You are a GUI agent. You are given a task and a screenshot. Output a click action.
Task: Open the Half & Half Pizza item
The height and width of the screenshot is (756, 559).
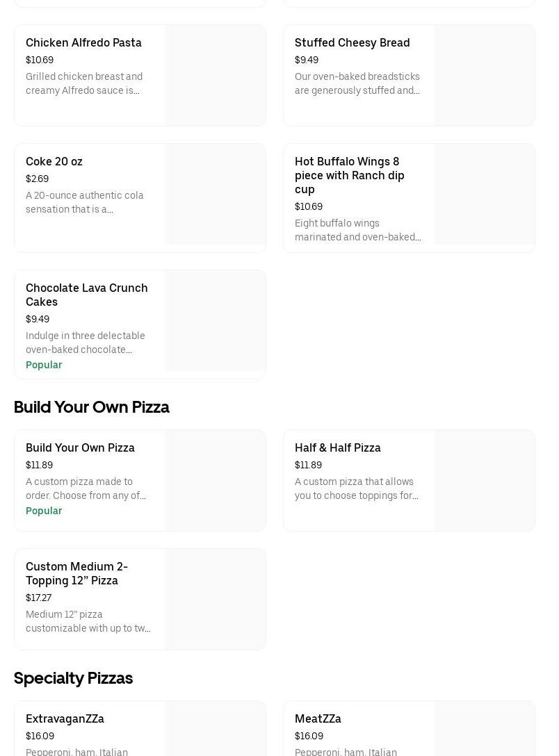point(337,448)
